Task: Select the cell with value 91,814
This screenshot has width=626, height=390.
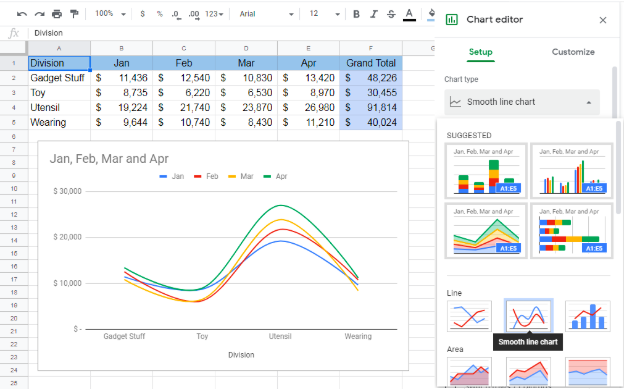Action: (371, 108)
